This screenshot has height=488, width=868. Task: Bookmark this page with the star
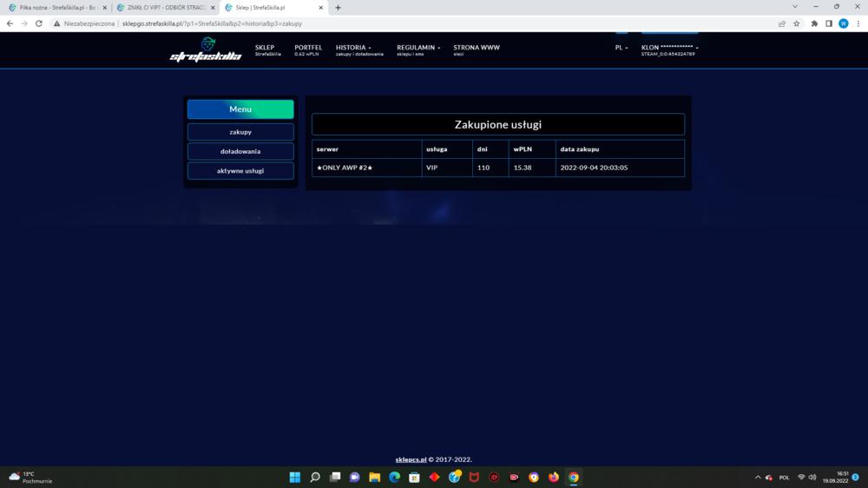click(797, 23)
